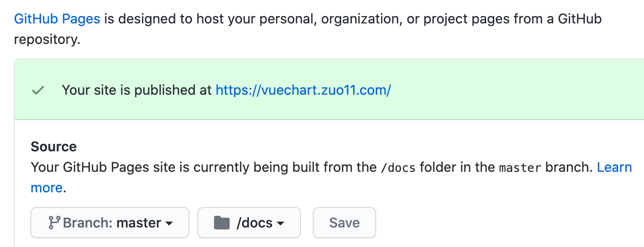Click the folder icon in the /docs selector

[222, 223]
